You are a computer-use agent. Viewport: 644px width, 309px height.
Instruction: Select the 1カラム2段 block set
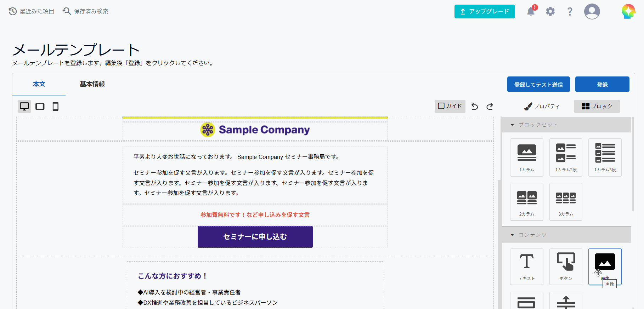pos(566,158)
